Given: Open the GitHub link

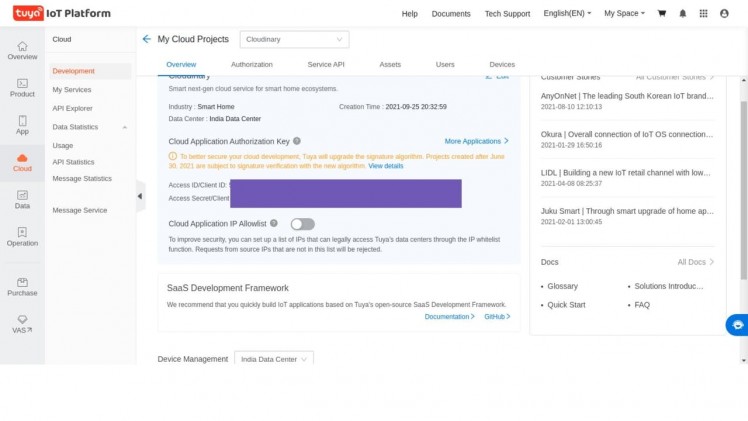Looking at the screenshot, I should [497, 316].
